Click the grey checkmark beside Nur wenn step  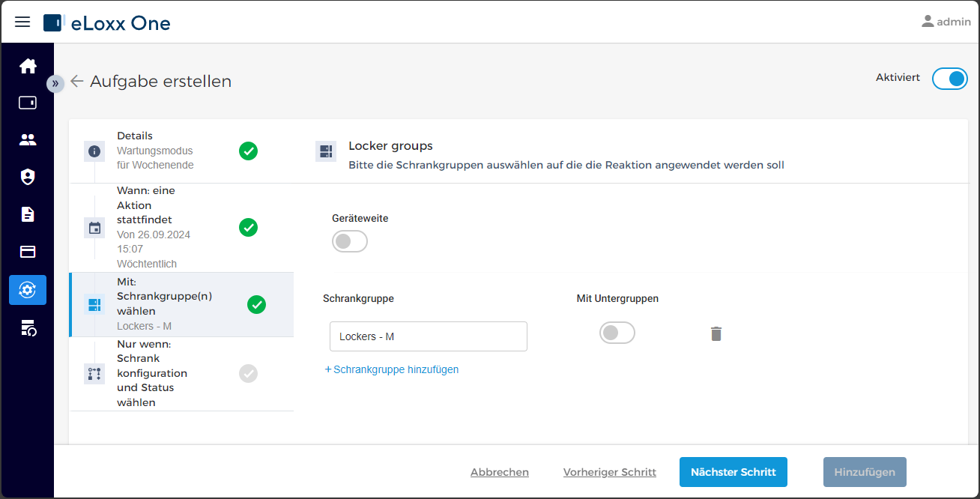[x=248, y=373]
